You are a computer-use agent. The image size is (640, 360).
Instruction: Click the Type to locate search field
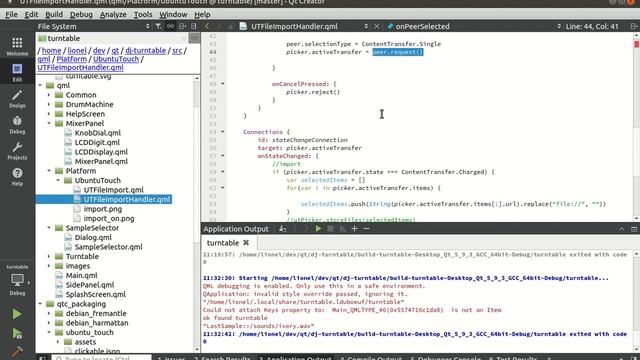[101, 358]
